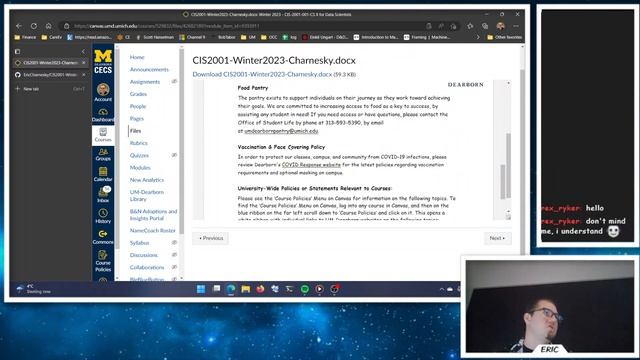Screen dimensions: 640x360
Task: Reload the page with the refresh icon
Action: (34, 26)
